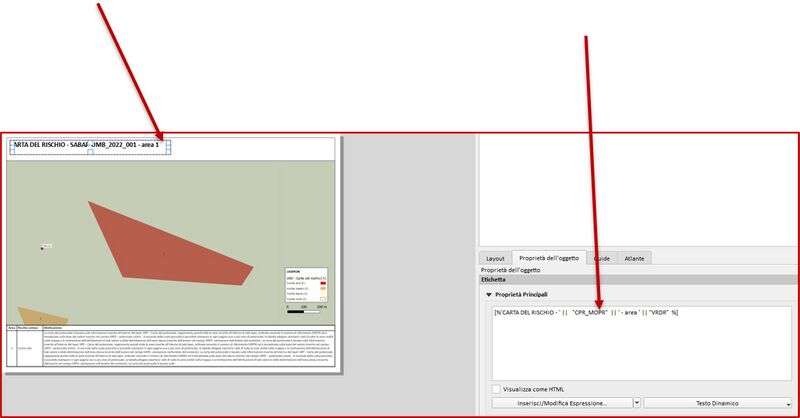The height and width of the screenshot is (418, 800).
Task: Enable the Visualizza come HTML checkbox
Action: 496,389
